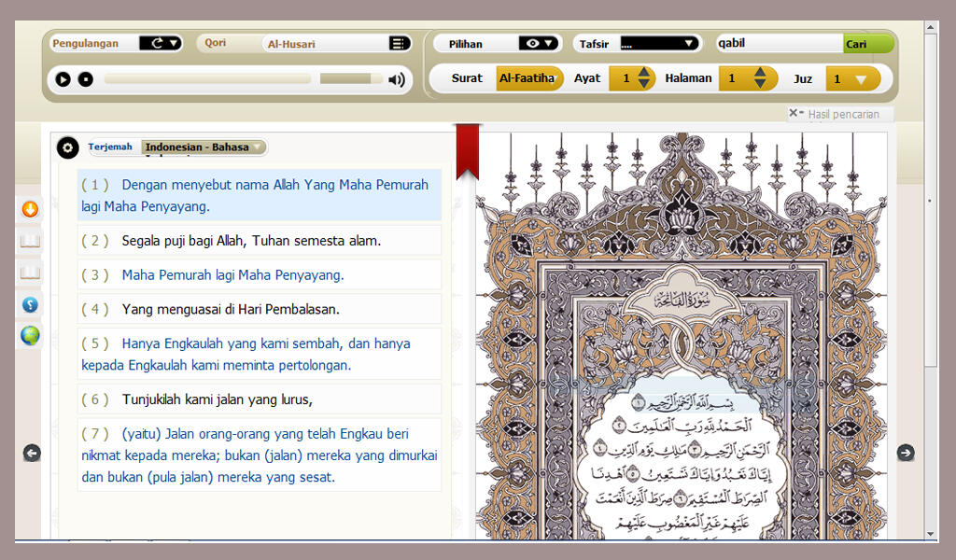Go to next page with right arrow

[906, 453]
